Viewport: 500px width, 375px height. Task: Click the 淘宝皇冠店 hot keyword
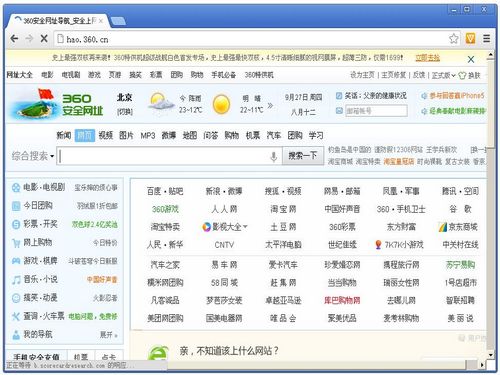click(x=399, y=162)
